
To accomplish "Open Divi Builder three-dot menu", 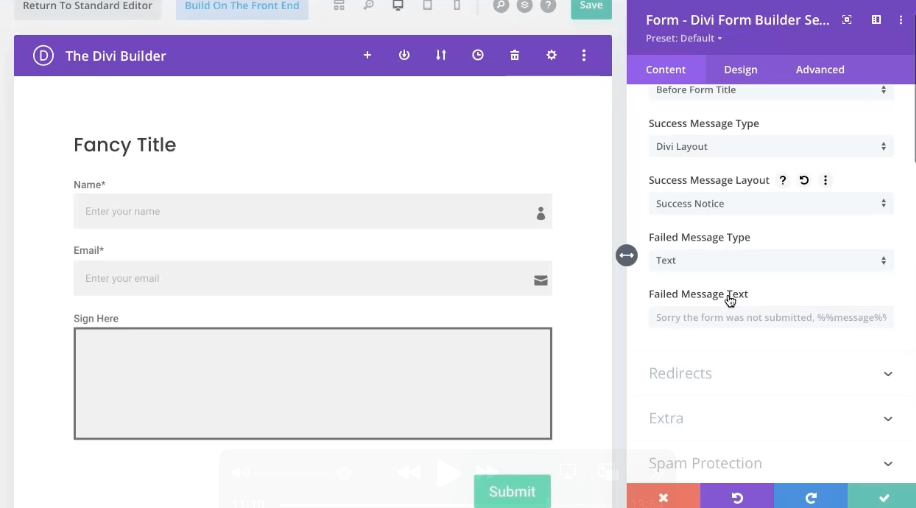I will pos(584,55).
